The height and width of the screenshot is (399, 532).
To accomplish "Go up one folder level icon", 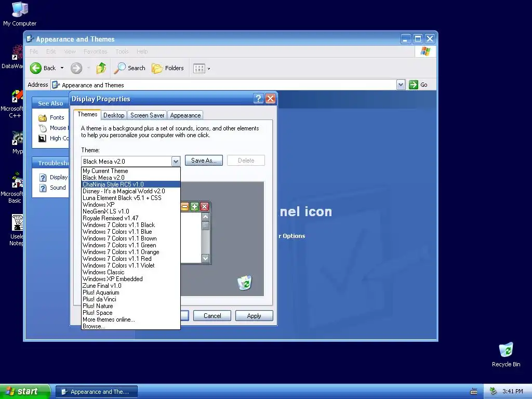I will (101, 68).
